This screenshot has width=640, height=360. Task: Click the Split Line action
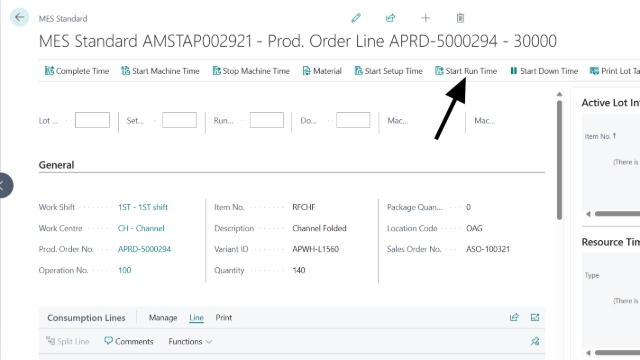[x=68, y=341]
